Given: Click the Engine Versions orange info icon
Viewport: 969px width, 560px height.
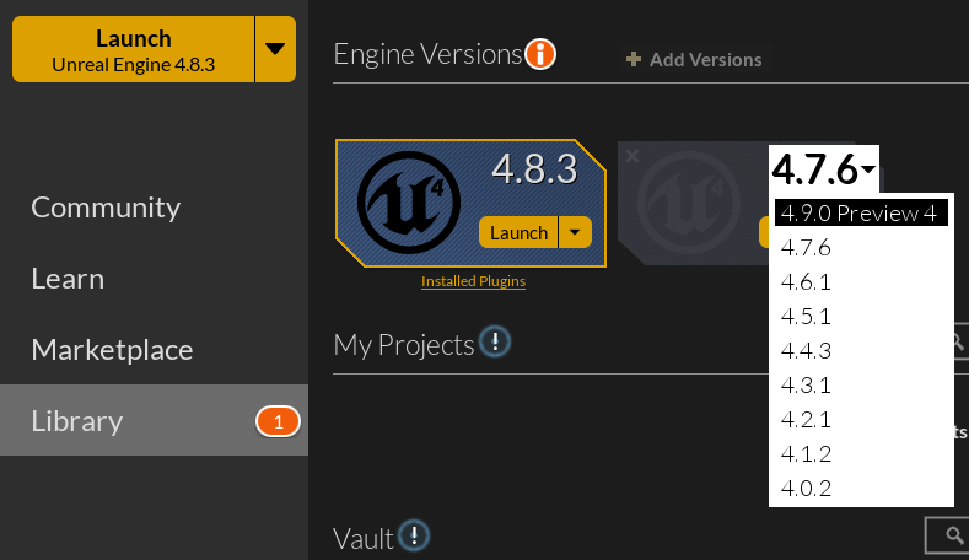Looking at the screenshot, I should (540, 54).
